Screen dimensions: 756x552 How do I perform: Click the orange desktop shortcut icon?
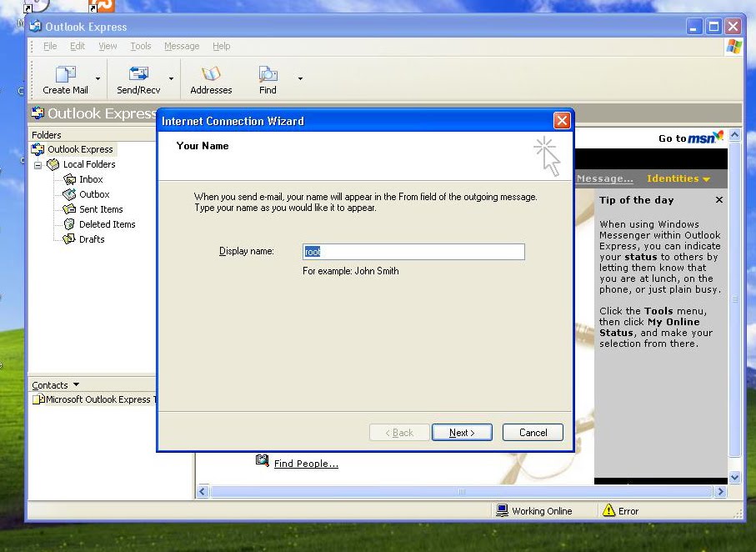pos(102,5)
